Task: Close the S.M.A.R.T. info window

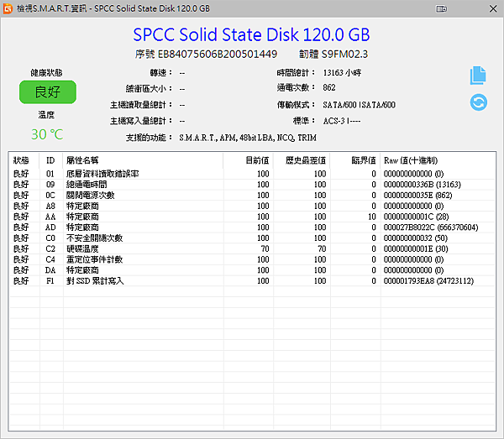Action: [493, 8]
